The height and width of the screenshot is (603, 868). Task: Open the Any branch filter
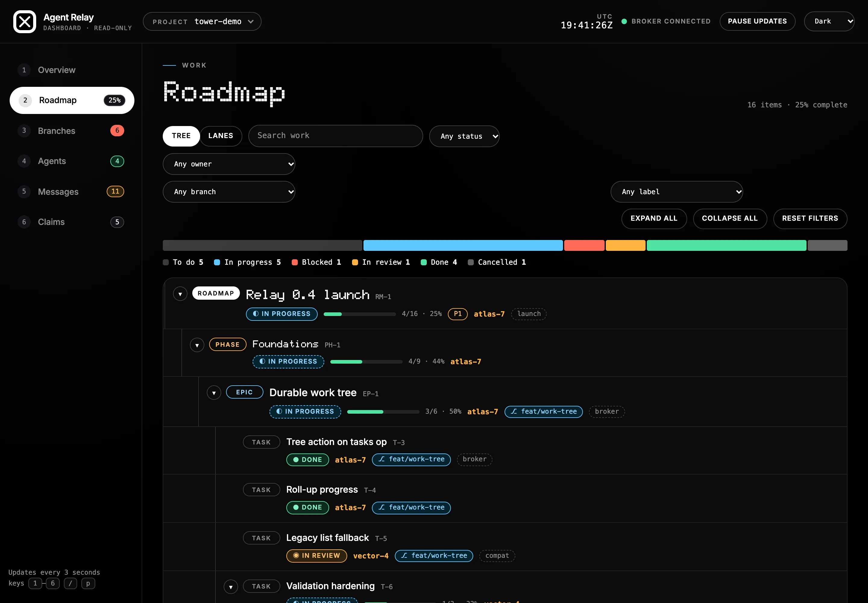click(229, 191)
